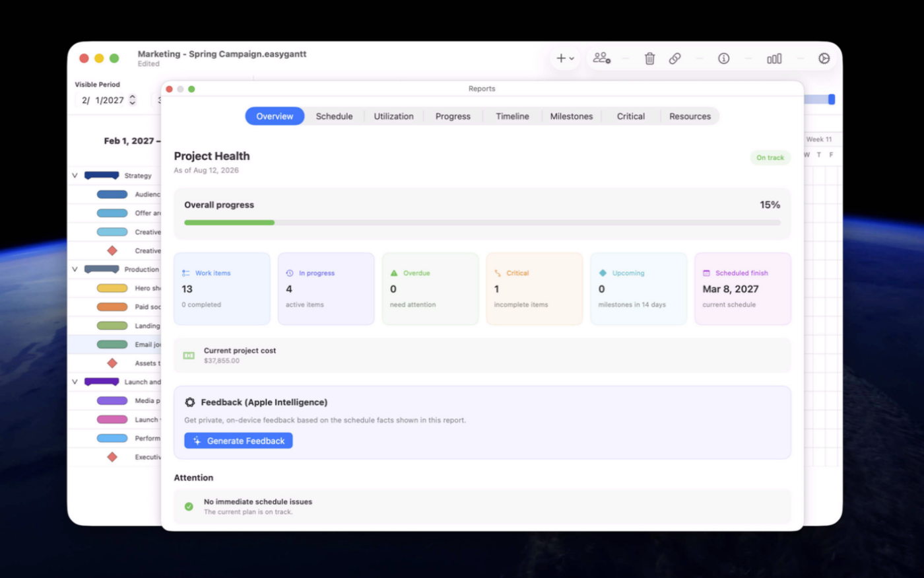The width and height of the screenshot is (924, 578).
Task: Click the Upcoming diamond icon
Action: [603, 273]
